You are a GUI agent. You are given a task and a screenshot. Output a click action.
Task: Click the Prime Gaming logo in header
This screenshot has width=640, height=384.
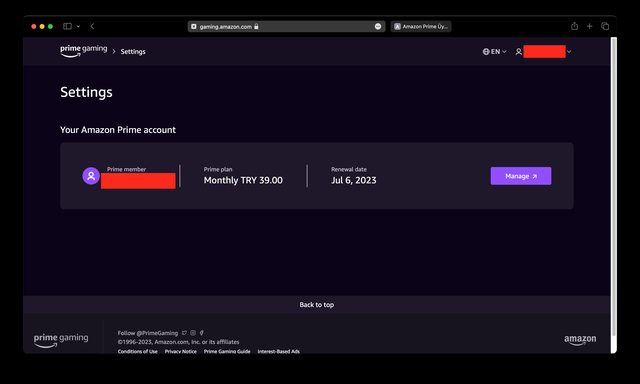[x=84, y=51]
